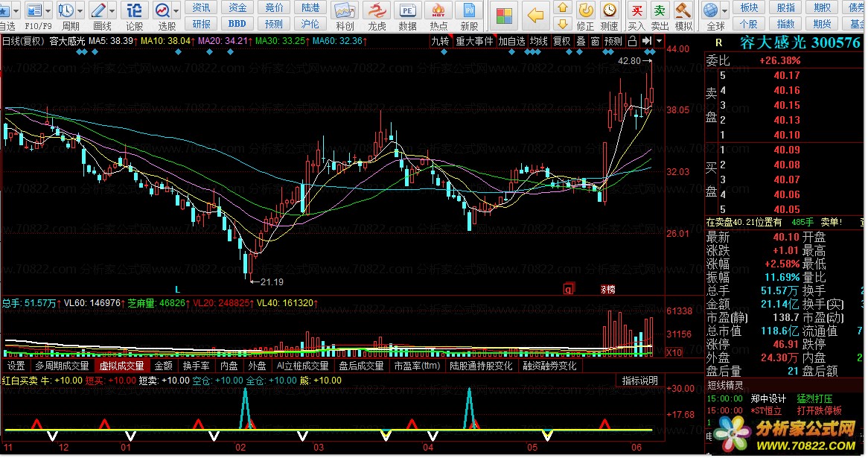Open the 日线(复权) period selector
868x458 pixels.
click(x=23, y=41)
